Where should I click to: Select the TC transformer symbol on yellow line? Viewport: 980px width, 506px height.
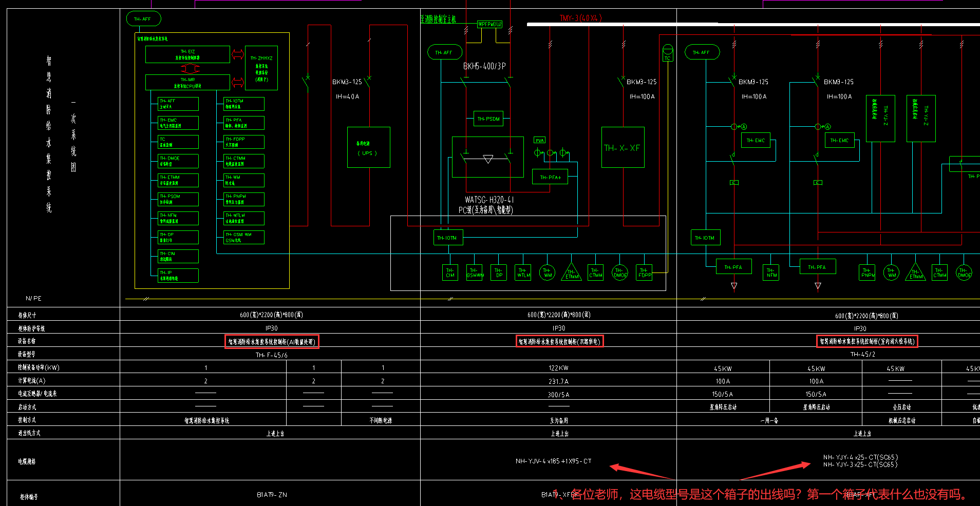[668, 53]
